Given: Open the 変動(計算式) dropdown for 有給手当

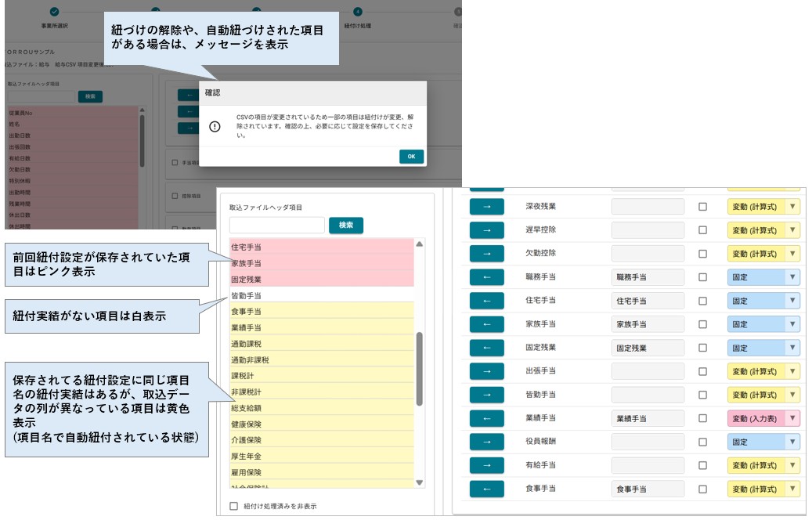Looking at the screenshot, I should point(763,465).
